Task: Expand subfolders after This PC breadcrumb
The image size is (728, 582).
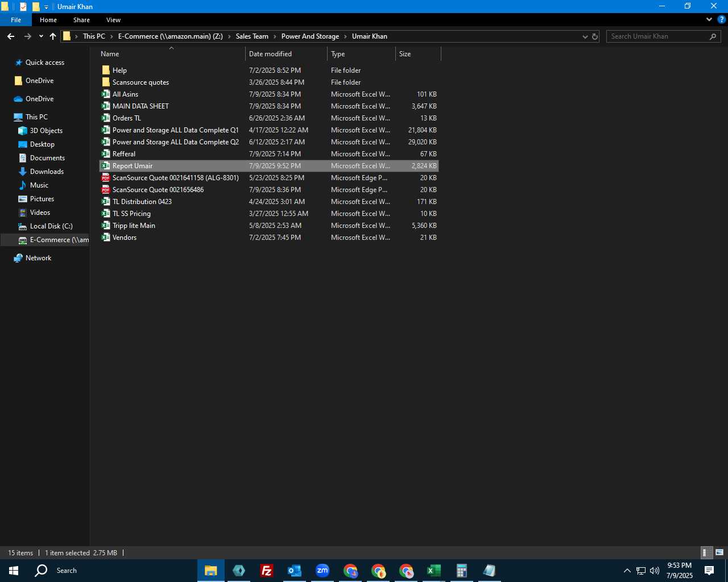Action: pos(111,36)
